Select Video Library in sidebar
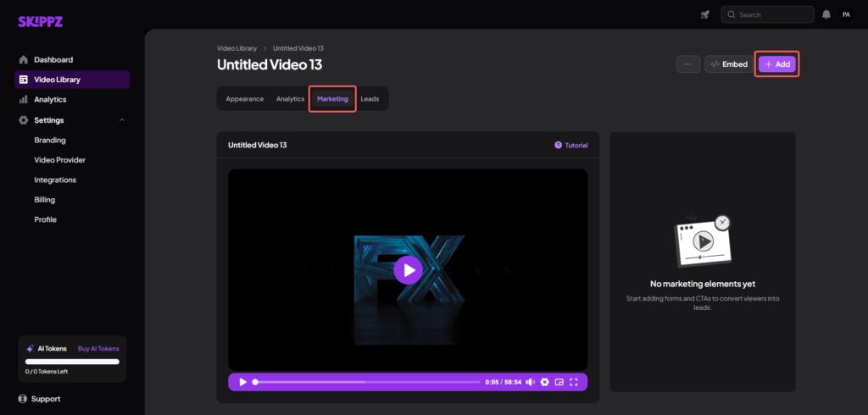The image size is (868, 415). (x=72, y=80)
